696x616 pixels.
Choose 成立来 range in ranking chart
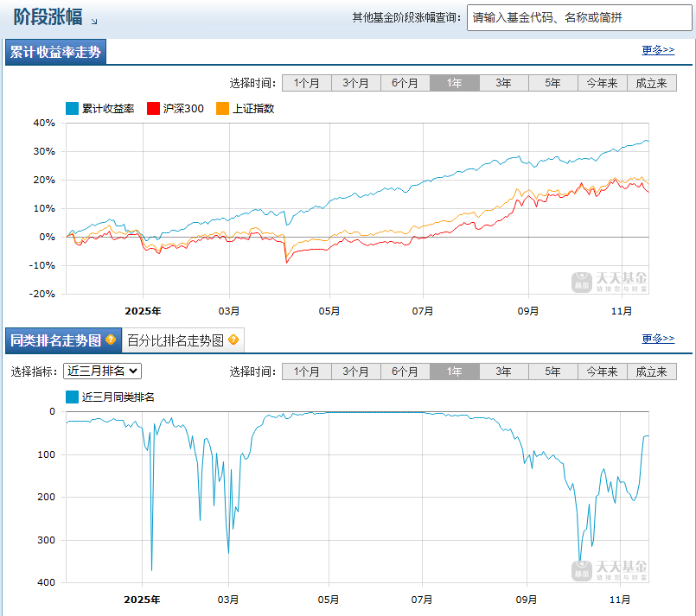point(652,372)
